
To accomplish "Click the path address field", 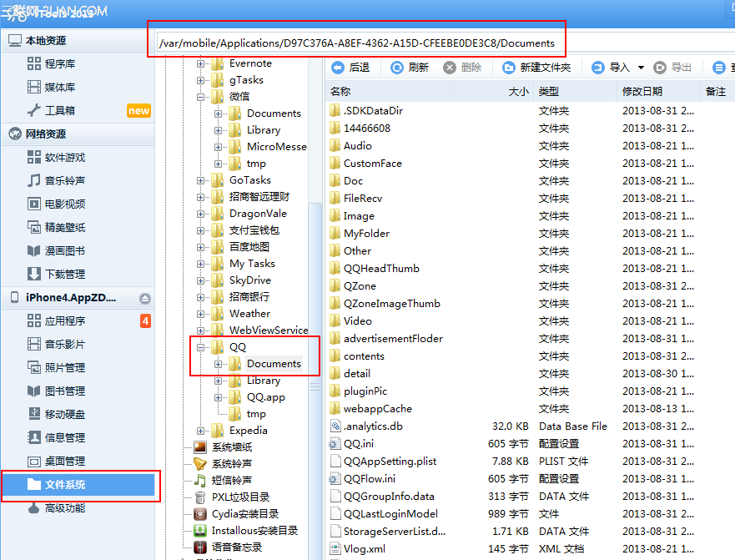I will pos(446,43).
